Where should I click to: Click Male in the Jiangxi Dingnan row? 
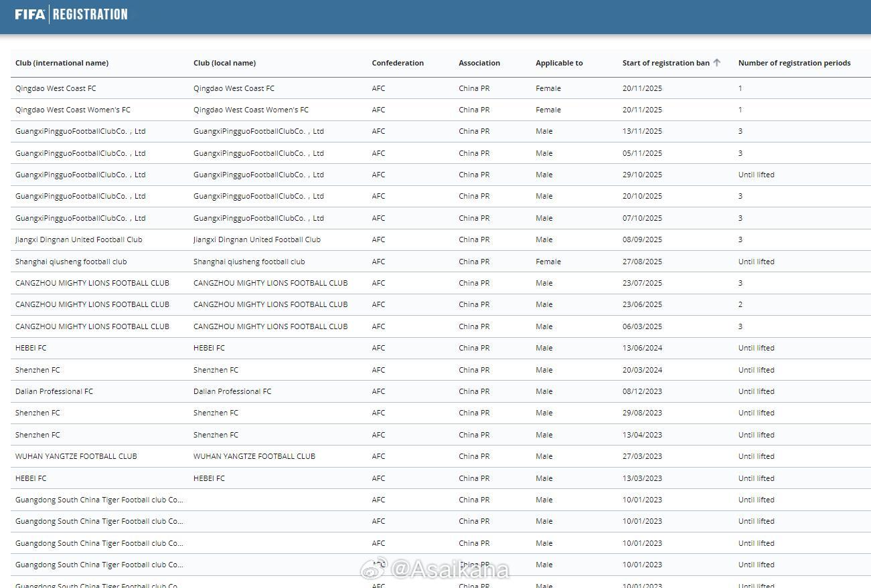(x=544, y=239)
